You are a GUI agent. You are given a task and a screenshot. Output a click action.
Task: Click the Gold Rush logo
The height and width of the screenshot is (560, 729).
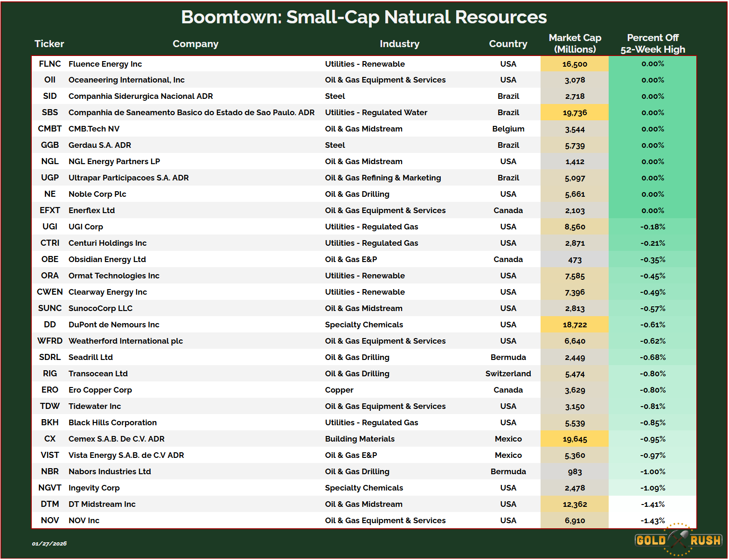pyautogui.click(x=678, y=540)
